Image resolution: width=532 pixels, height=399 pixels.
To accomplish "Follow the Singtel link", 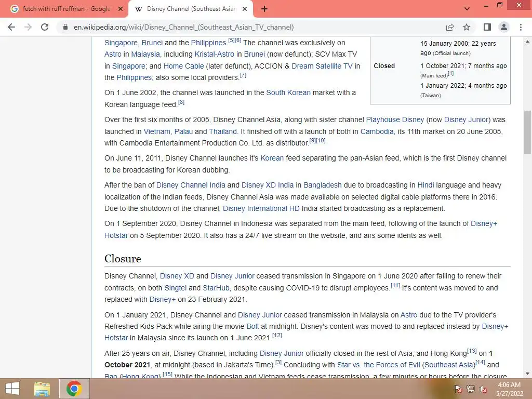I will click(x=176, y=288).
